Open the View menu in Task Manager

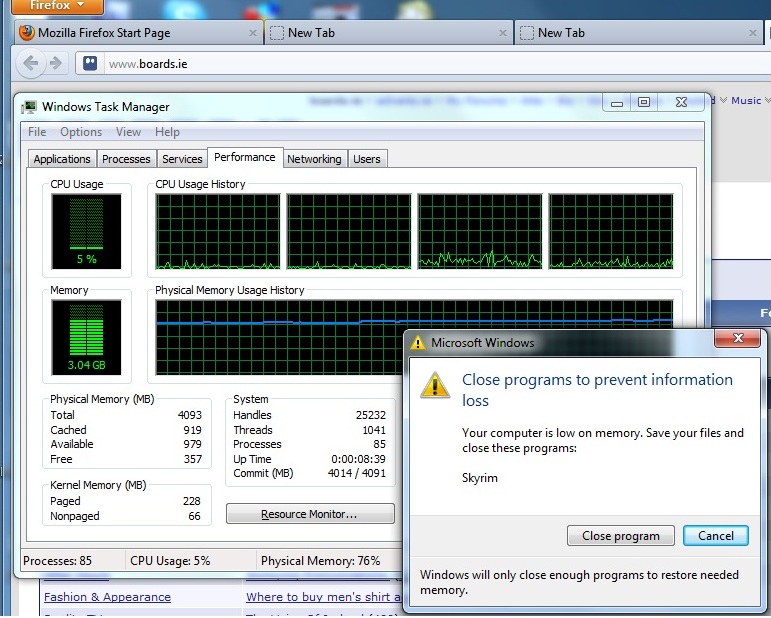128,132
